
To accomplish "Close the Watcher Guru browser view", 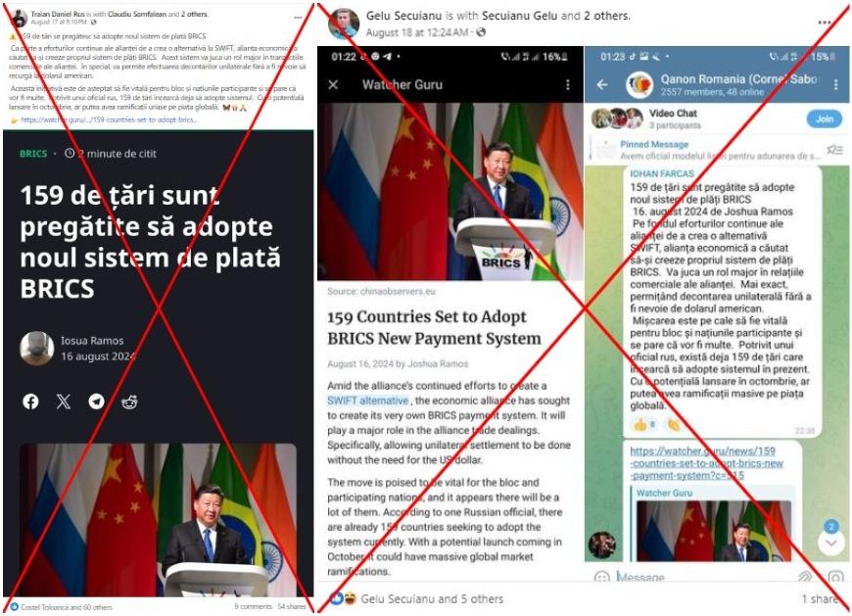I will (333, 85).
